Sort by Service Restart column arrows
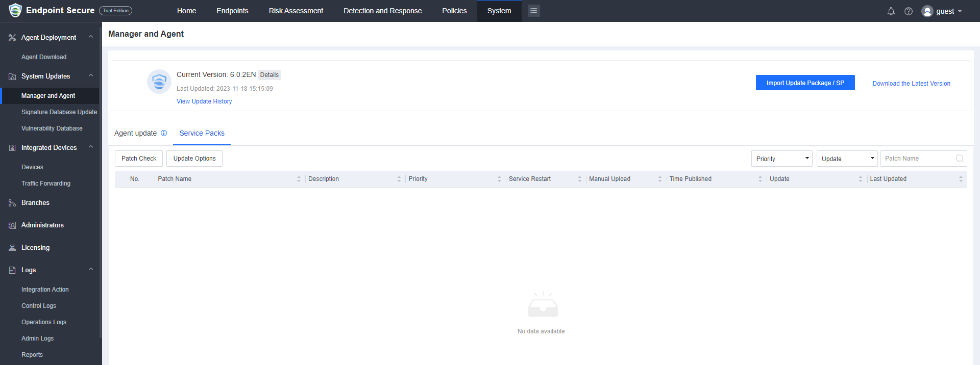The width and height of the screenshot is (980, 365). (x=580, y=179)
